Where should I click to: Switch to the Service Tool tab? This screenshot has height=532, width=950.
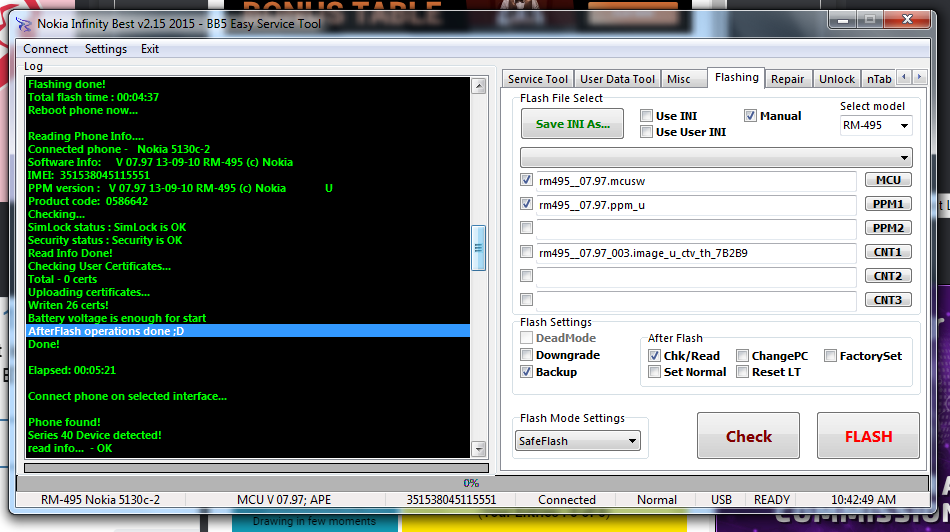point(537,79)
